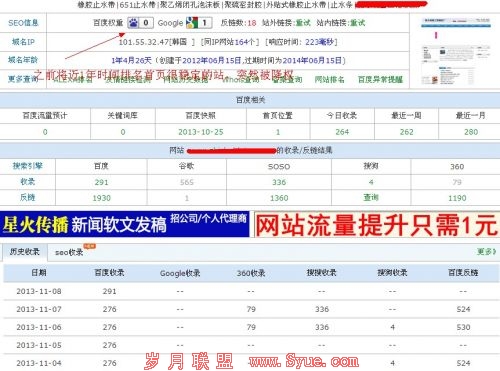Switch to the seo收录 tab
This screenshot has width=500, height=371.
click(69, 252)
